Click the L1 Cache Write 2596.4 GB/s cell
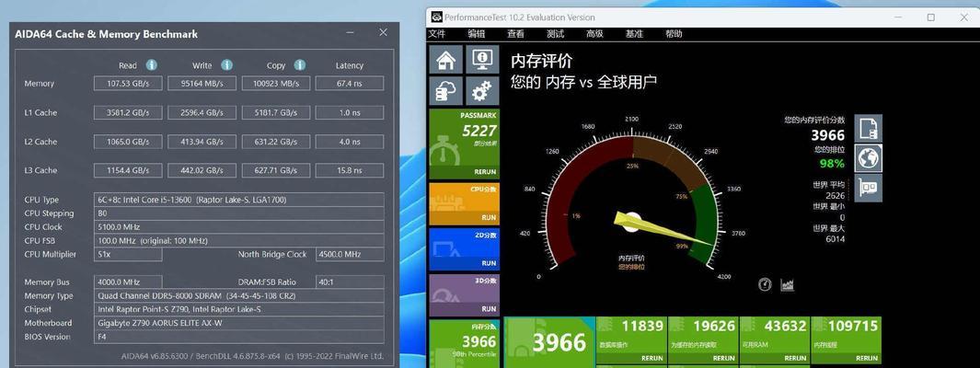Viewport: 980px width, 368px height. 202,112
